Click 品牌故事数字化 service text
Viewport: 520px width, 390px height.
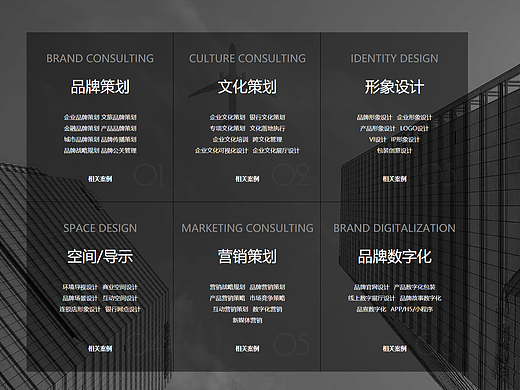[420, 298]
